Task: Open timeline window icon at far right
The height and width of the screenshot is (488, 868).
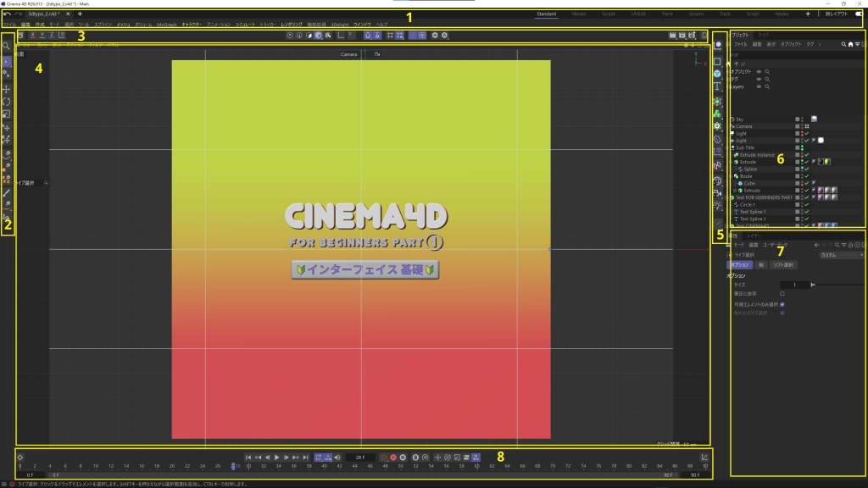Action: click(x=704, y=457)
